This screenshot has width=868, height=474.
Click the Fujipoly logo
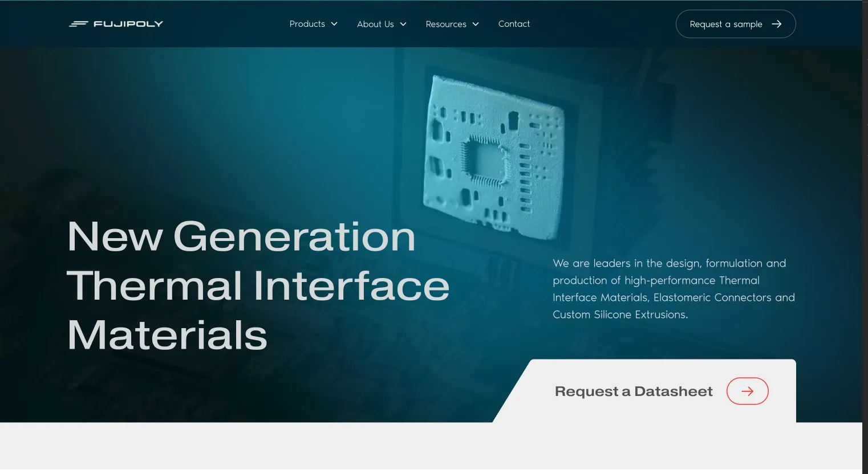coord(116,24)
